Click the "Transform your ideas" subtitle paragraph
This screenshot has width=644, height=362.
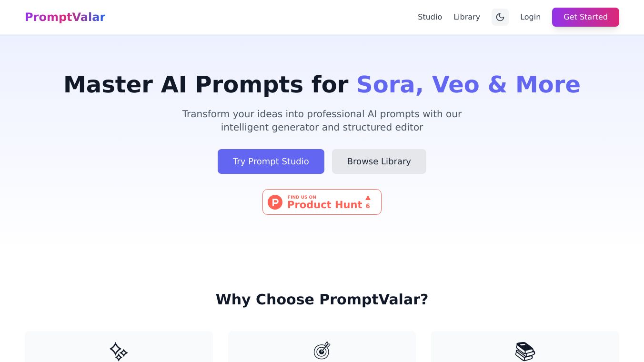(322, 121)
